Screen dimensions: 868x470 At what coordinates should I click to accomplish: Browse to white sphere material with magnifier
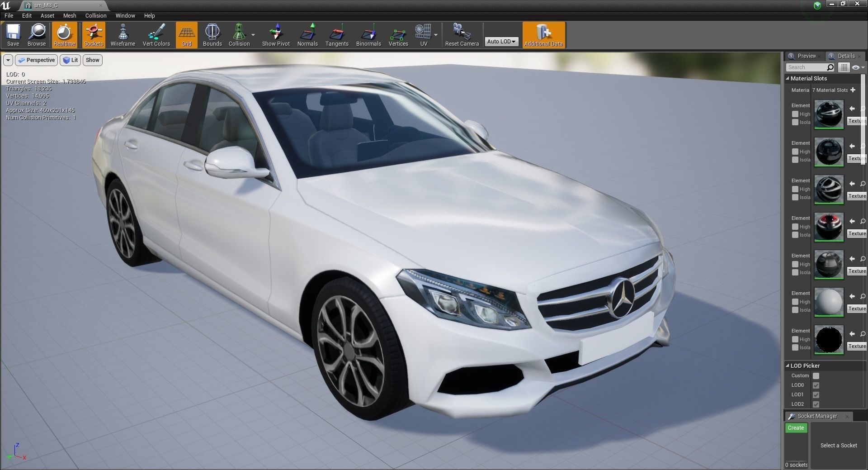pos(863,296)
